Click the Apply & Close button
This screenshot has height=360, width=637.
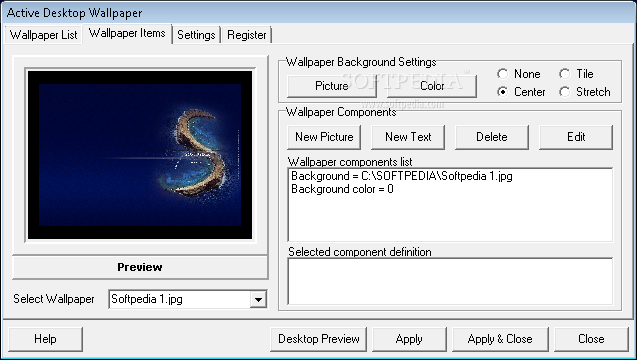pyautogui.click(x=500, y=339)
